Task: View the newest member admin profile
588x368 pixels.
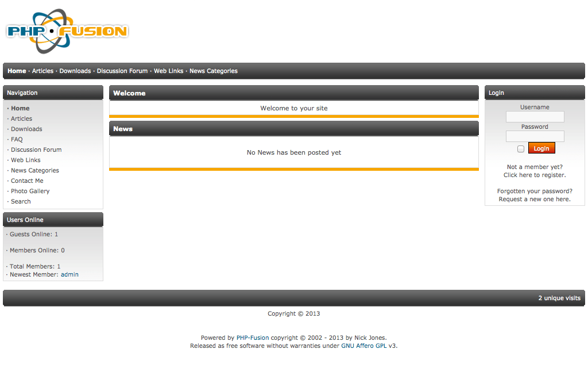Action: click(71, 274)
